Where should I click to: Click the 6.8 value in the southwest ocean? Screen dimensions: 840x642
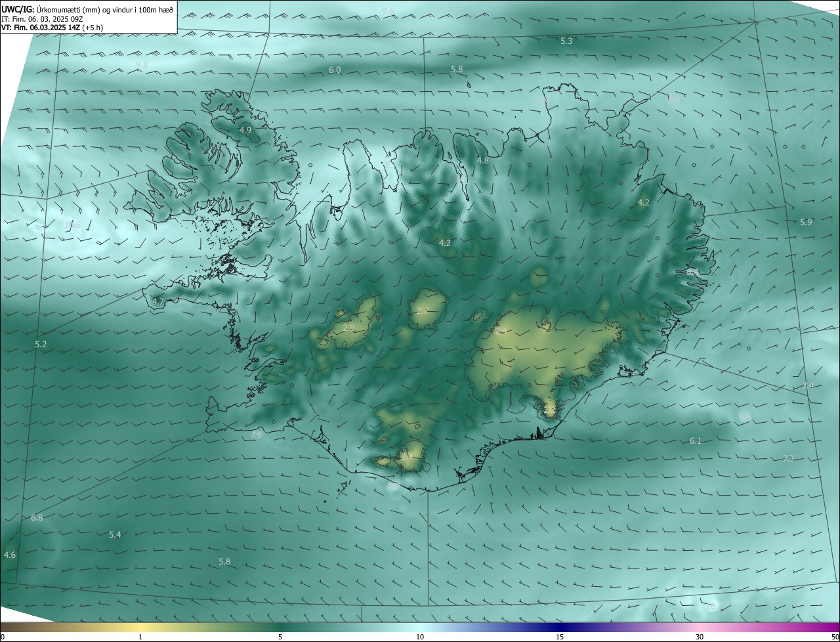coord(37,517)
